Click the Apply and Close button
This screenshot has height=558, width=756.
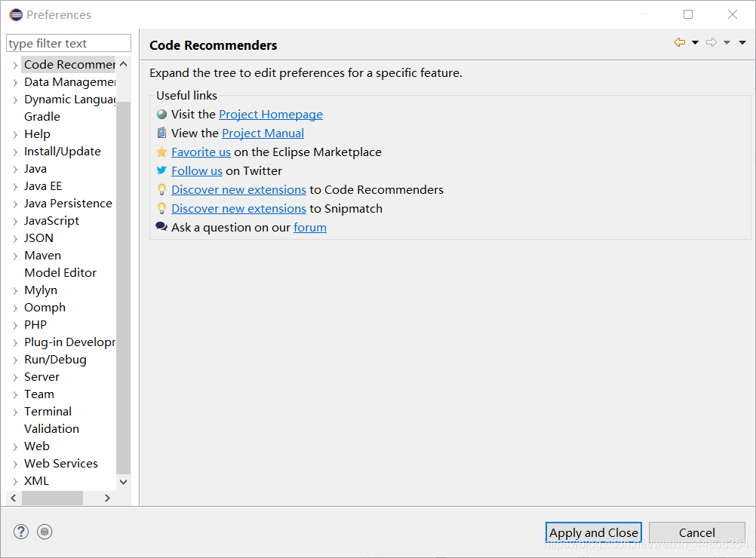594,532
